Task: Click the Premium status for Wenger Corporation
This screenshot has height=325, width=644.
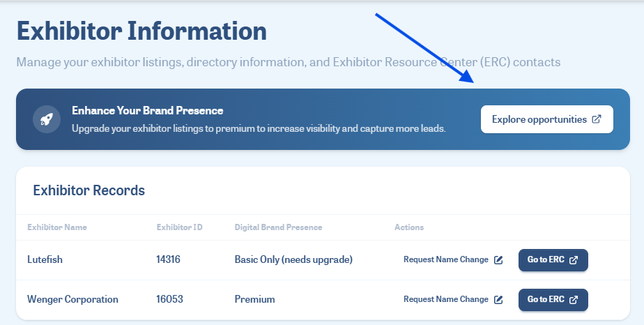Action: pyautogui.click(x=254, y=299)
